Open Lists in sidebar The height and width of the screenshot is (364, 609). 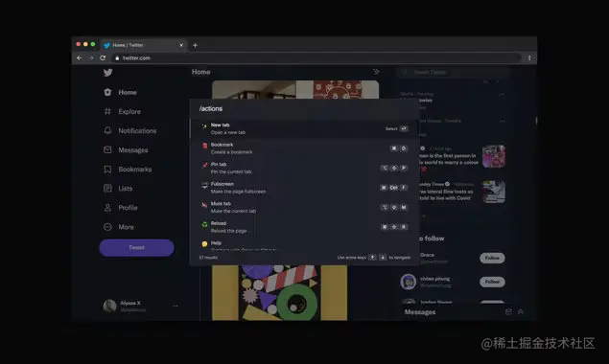coord(118,188)
